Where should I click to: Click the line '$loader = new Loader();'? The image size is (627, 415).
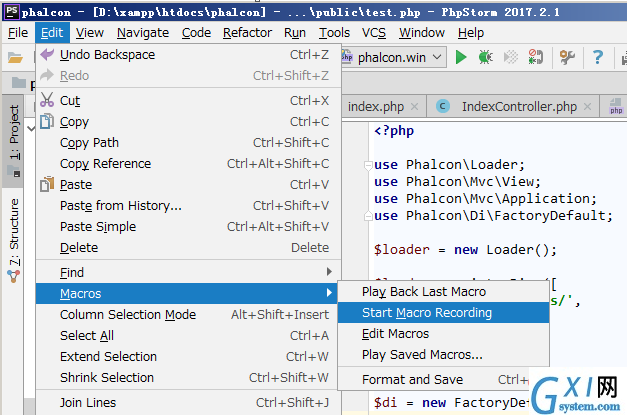[465, 250]
